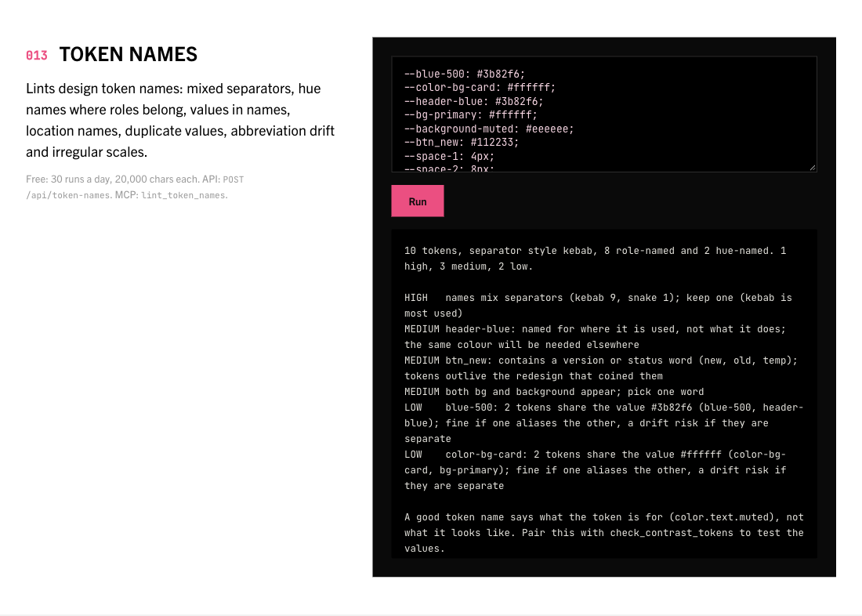Grab the textarea resize handle corner
The image size is (862, 616).
point(813,167)
